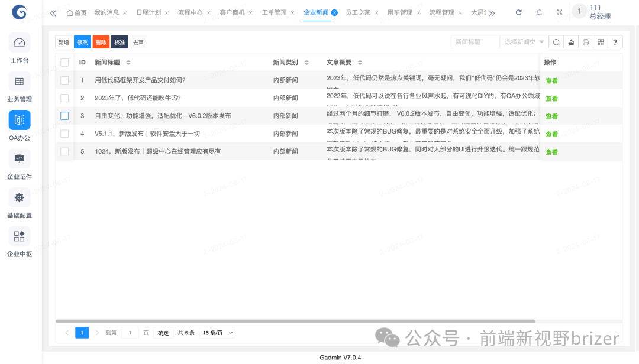Click the print icon
Image resolution: width=639 pixels, height=364 pixels.
[x=585, y=42]
